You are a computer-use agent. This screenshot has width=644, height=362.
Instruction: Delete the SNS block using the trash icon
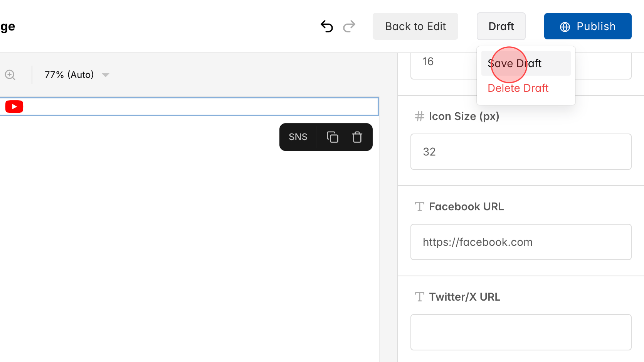tap(357, 137)
